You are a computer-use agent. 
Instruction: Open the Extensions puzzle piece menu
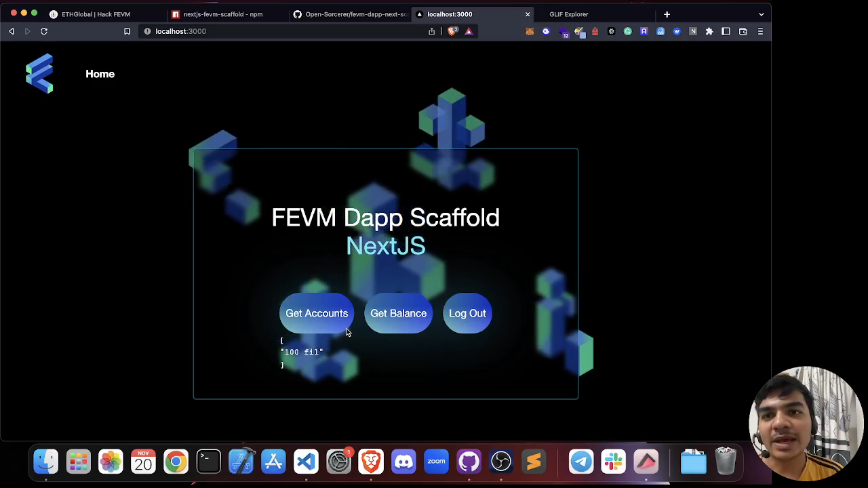(709, 31)
